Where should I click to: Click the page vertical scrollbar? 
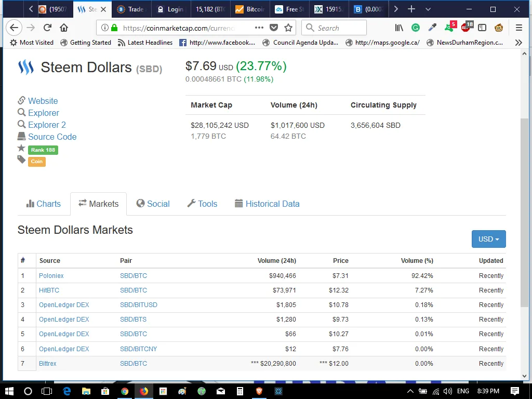pos(524,212)
